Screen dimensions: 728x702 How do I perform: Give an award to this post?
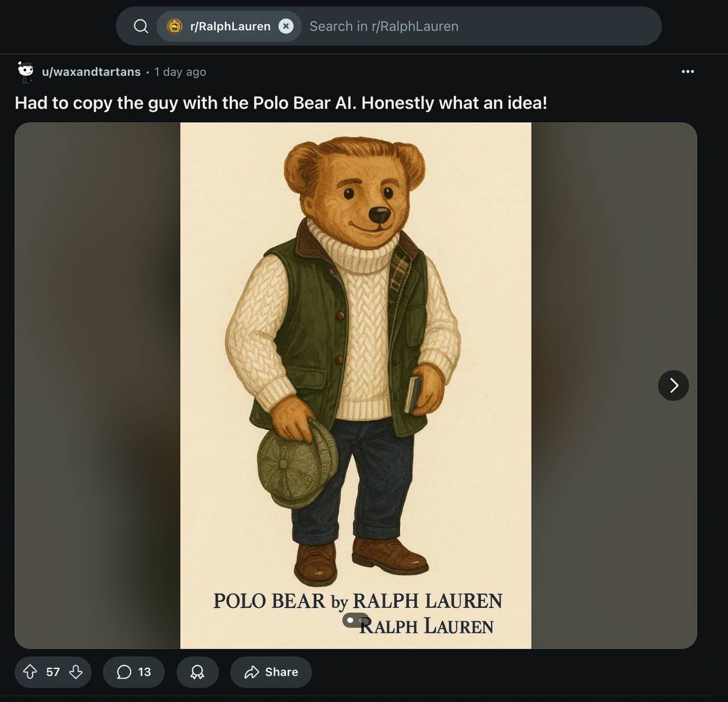197,672
